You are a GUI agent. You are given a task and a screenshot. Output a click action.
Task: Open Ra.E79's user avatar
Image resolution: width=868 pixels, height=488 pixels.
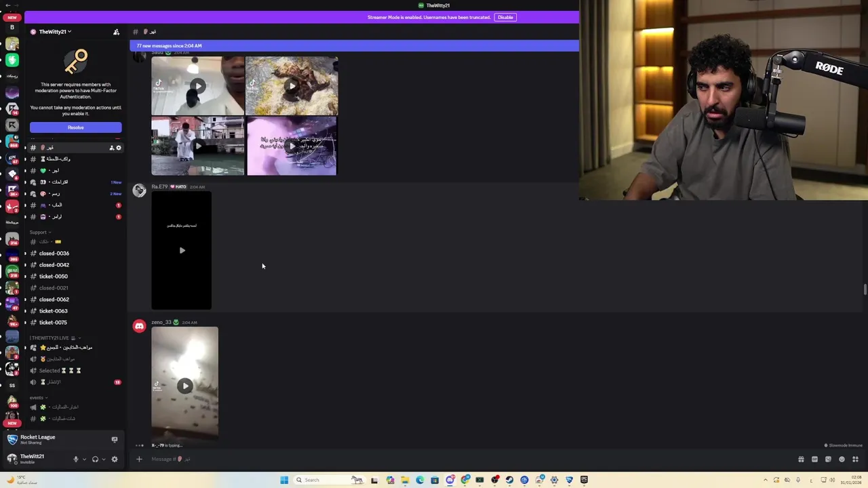(139, 191)
